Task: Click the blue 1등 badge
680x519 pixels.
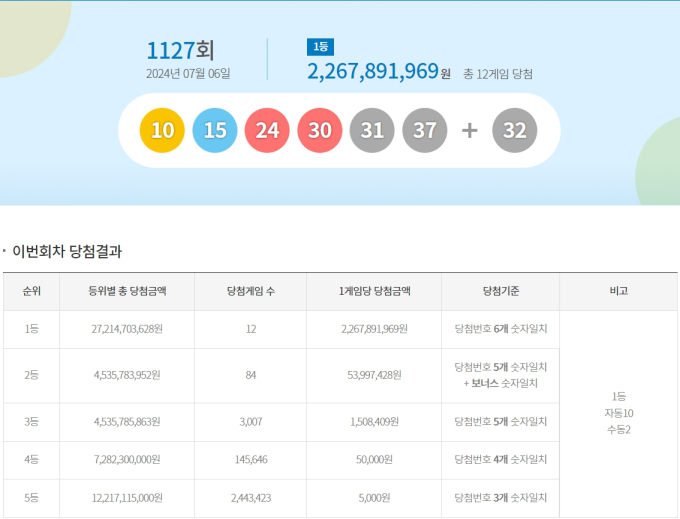Action: pyautogui.click(x=320, y=47)
